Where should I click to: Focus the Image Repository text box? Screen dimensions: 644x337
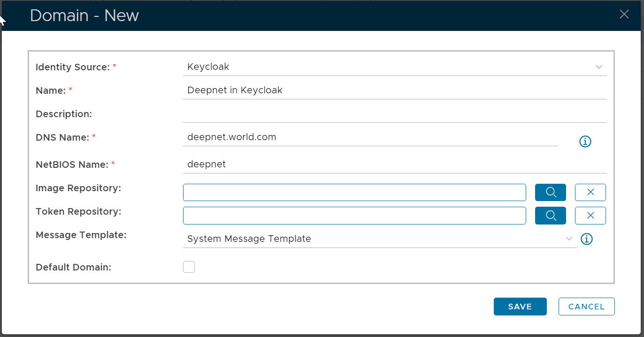354,192
